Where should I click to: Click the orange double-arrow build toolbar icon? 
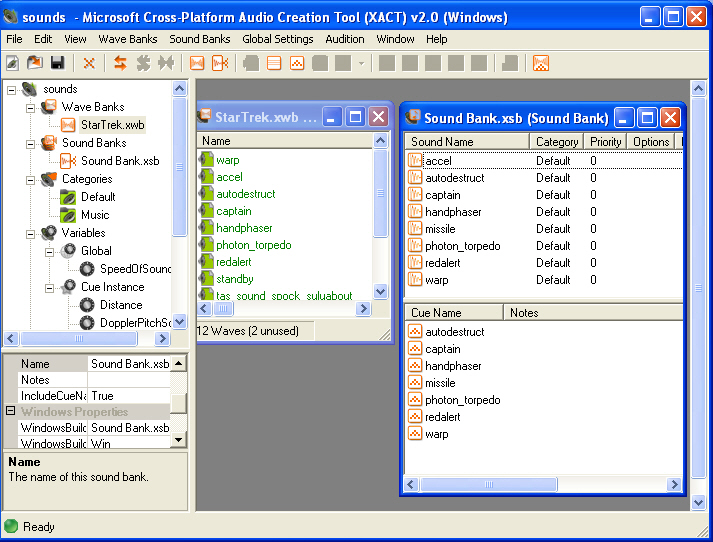[121, 63]
